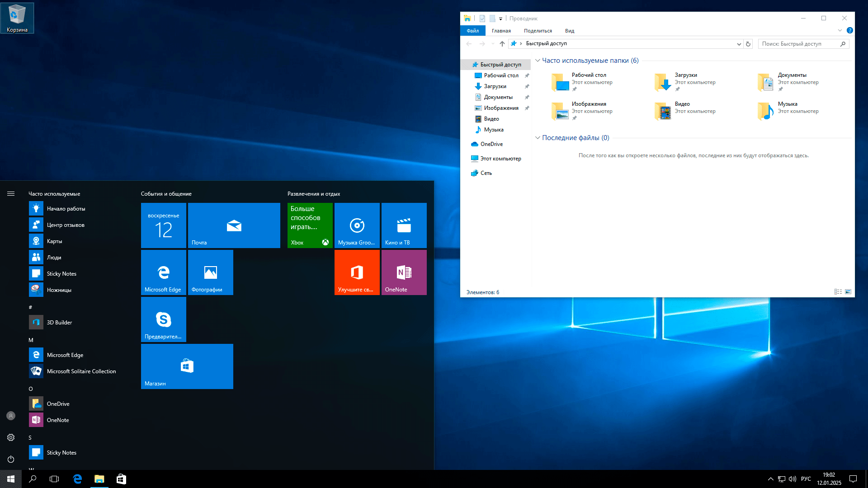868x488 pixels.
Task: Select Этот компьютер in navigation pane
Action: click(x=500, y=159)
